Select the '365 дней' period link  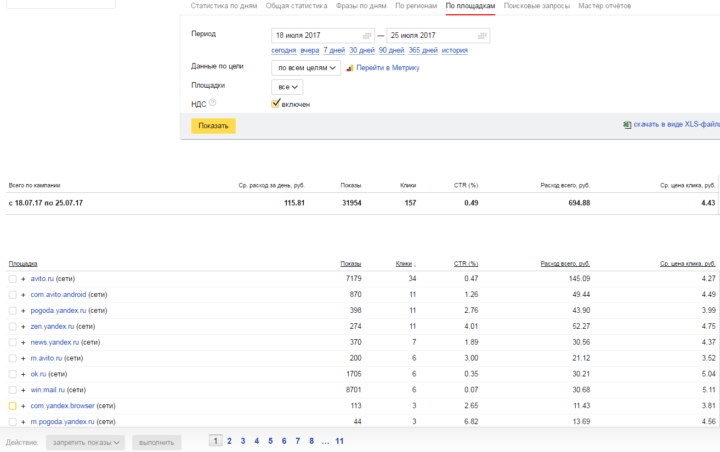click(423, 50)
